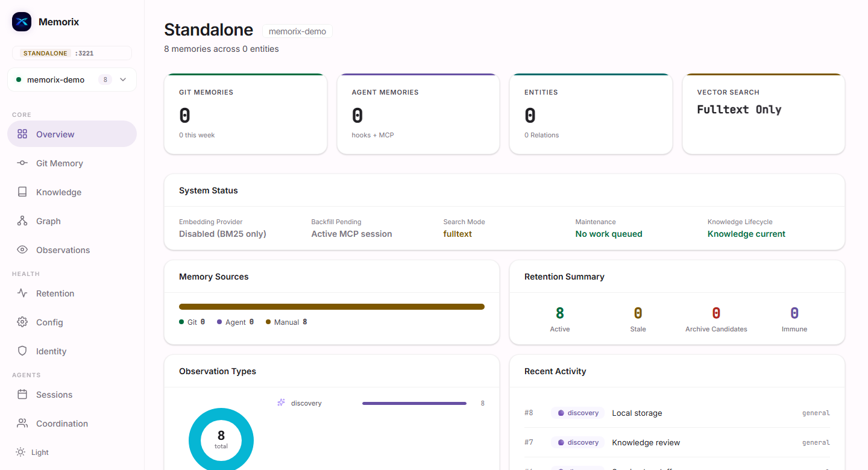Open the Local storage activity entry
Viewport: 868px width, 470px height.
coord(677,413)
